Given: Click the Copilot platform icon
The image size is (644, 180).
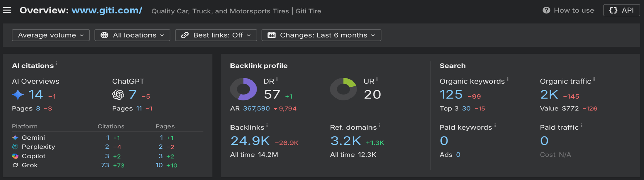Looking at the screenshot, I should (x=15, y=156).
